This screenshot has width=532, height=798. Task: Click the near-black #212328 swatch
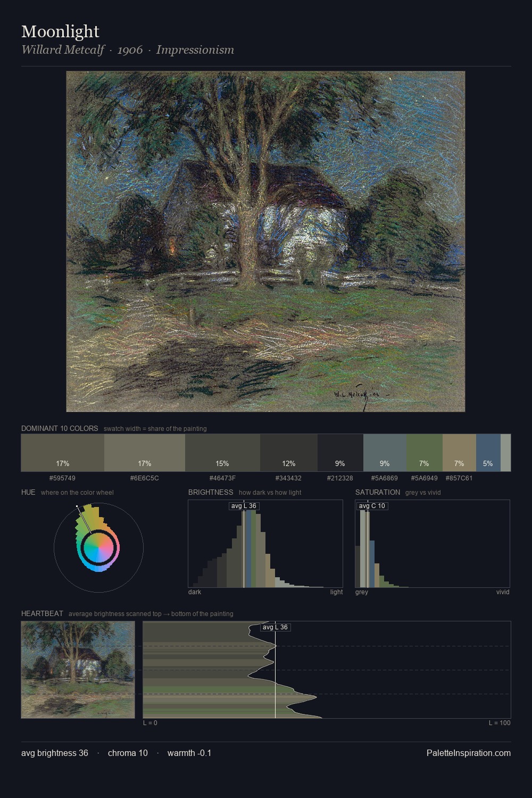tap(340, 453)
